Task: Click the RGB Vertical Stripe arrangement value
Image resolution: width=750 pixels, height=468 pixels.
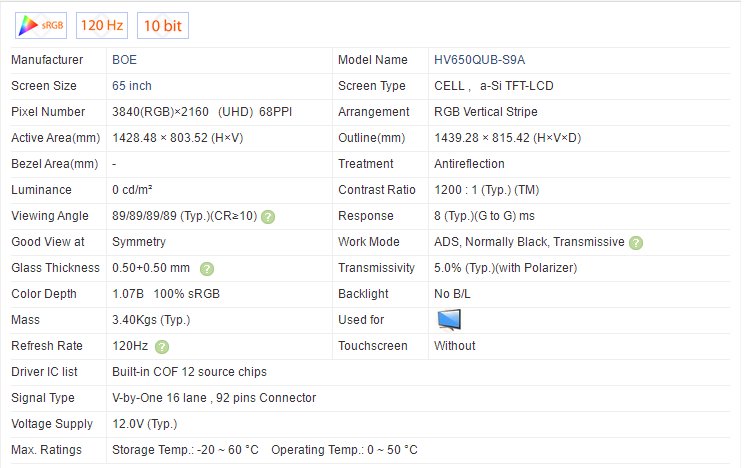Action: (485, 112)
